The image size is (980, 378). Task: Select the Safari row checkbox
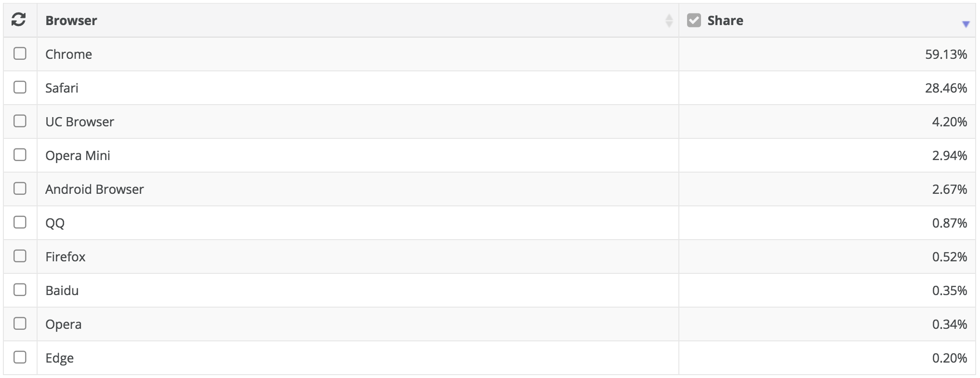20,87
